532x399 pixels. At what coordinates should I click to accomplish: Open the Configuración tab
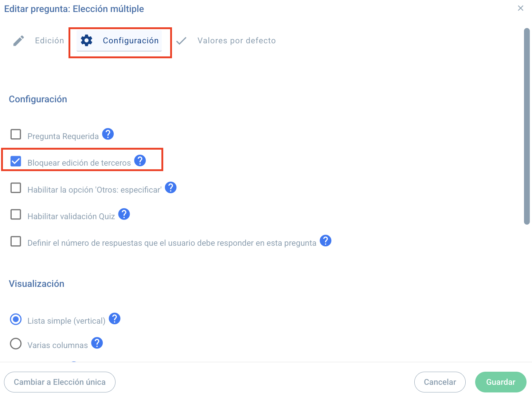pyautogui.click(x=119, y=41)
